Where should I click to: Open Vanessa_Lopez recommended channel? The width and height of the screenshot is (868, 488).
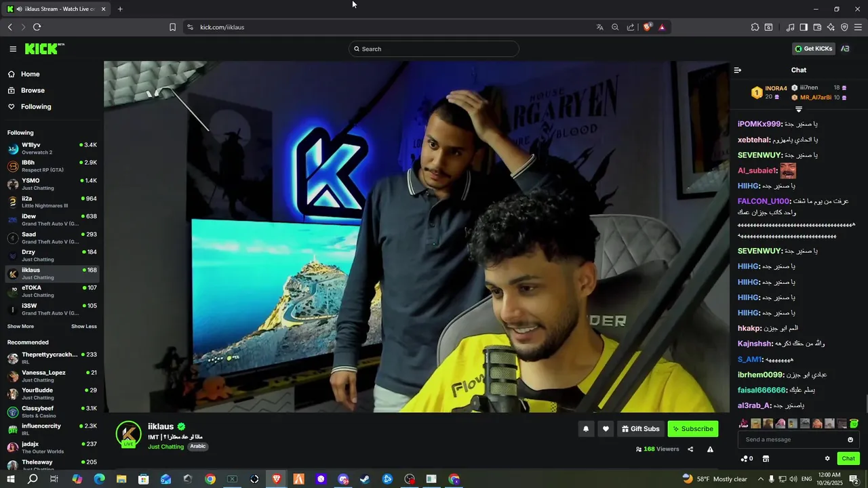tap(52, 376)
